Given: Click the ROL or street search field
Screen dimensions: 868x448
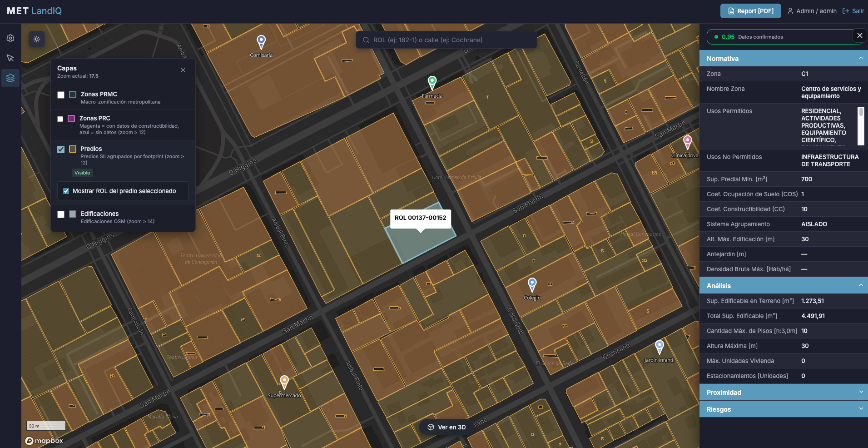Looking at the screenshot, I should 446,40.
